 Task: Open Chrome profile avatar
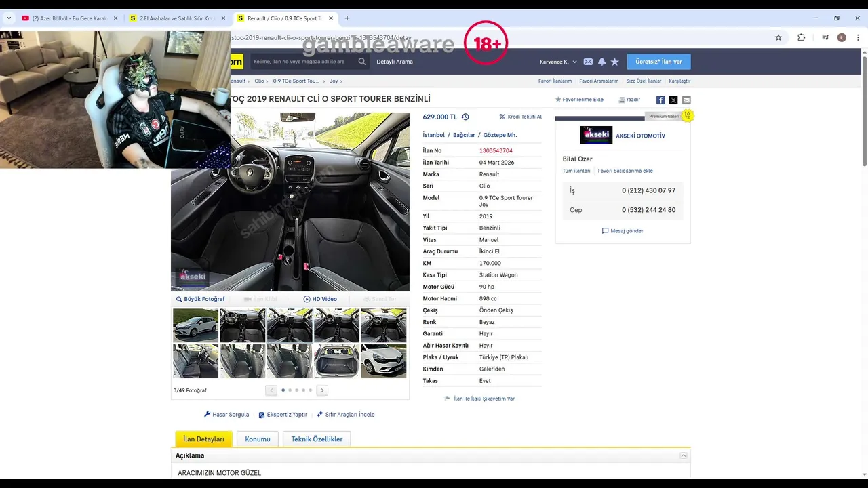842,37
